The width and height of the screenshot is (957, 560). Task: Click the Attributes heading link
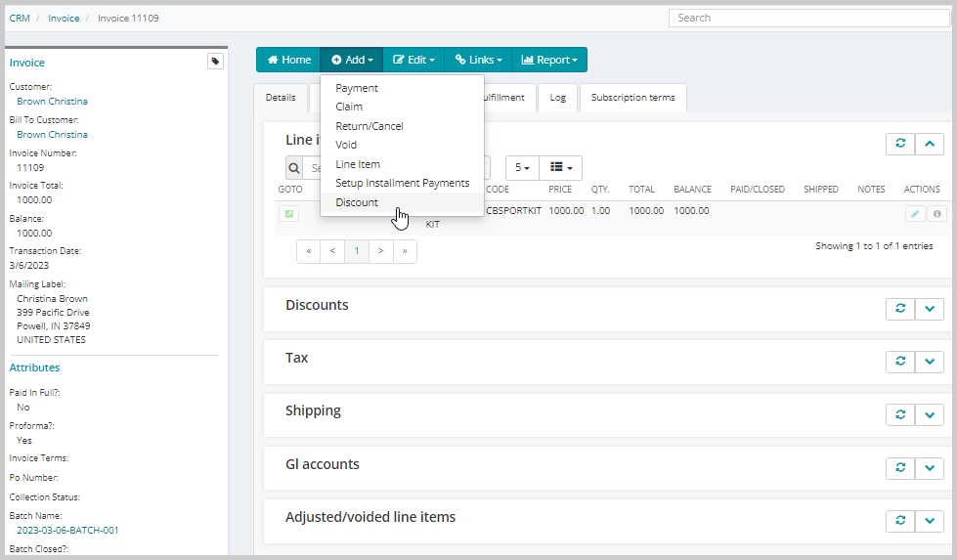point(35,367)
